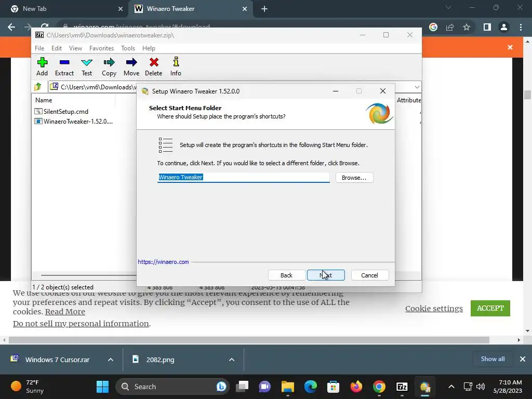Open Microsoft Store from the taskbar
Viewport: 532px width, 399px height.
pyautogui.click(x=333, y=387)
